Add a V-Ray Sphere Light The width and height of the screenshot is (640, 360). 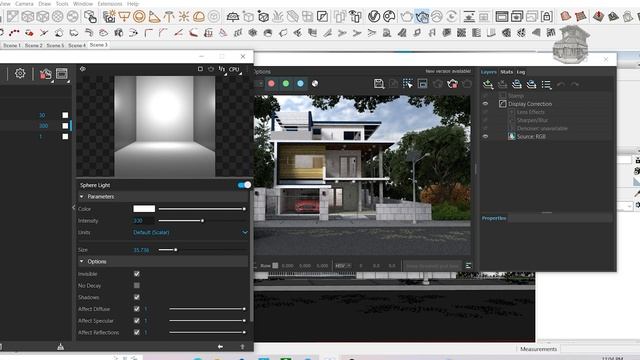[x=139, y=17]
